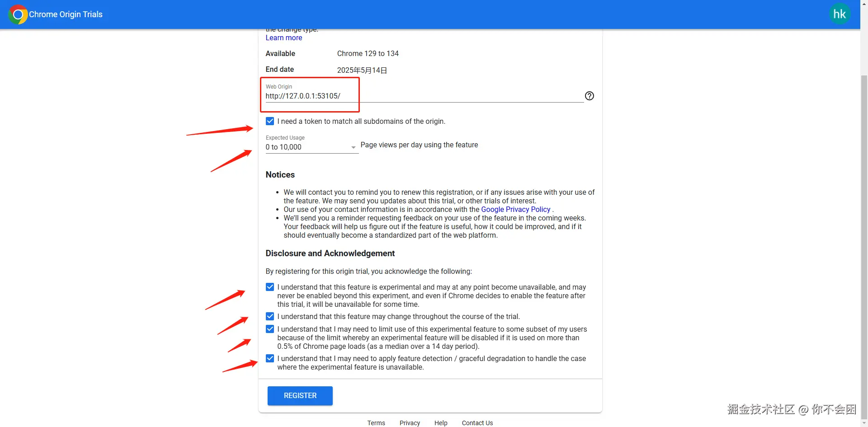Click the 'Notices' heading
Viewport: 868px width, 427px height.
280,175
